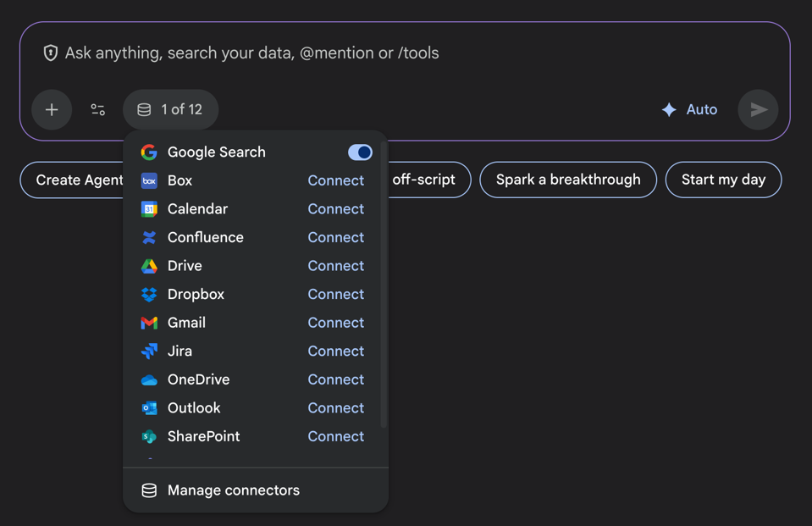Viewport: 812px width, 526px height.
Task: Select Manage connectors menu entry
Action: click(x=233, y=490)
